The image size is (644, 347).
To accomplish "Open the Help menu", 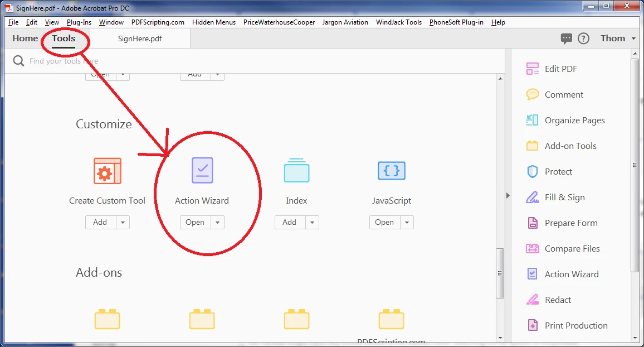I will [498, 22].
